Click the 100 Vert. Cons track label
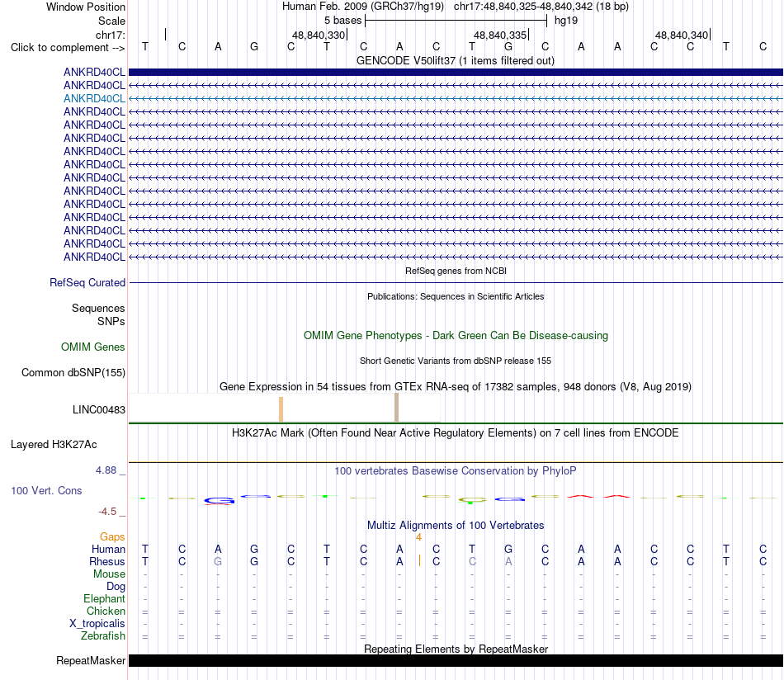 (46, 491)
